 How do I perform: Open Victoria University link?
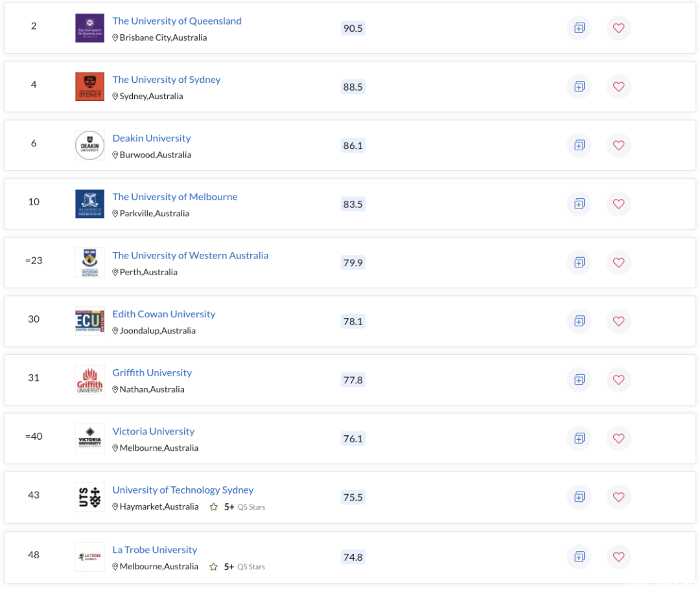tap(153, 431)
